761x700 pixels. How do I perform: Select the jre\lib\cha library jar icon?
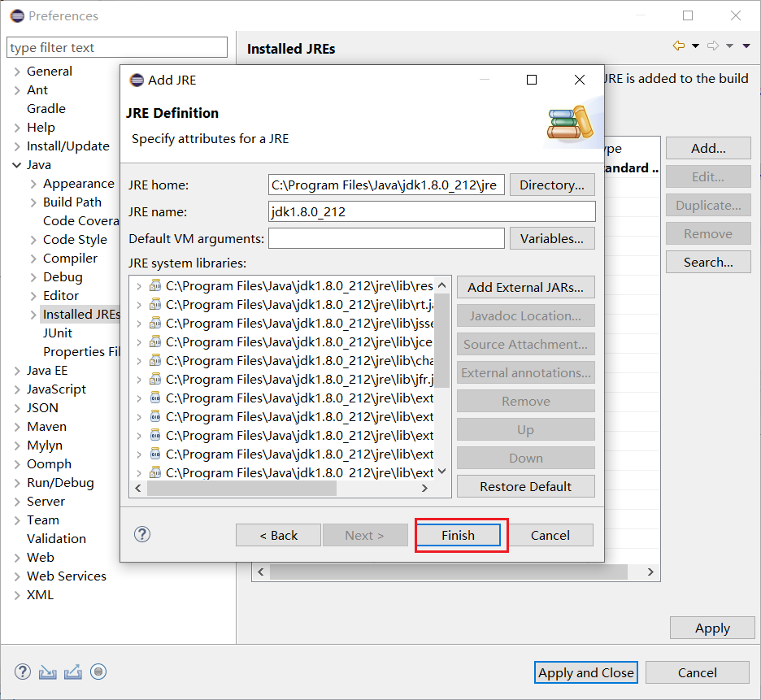(154, 361)
